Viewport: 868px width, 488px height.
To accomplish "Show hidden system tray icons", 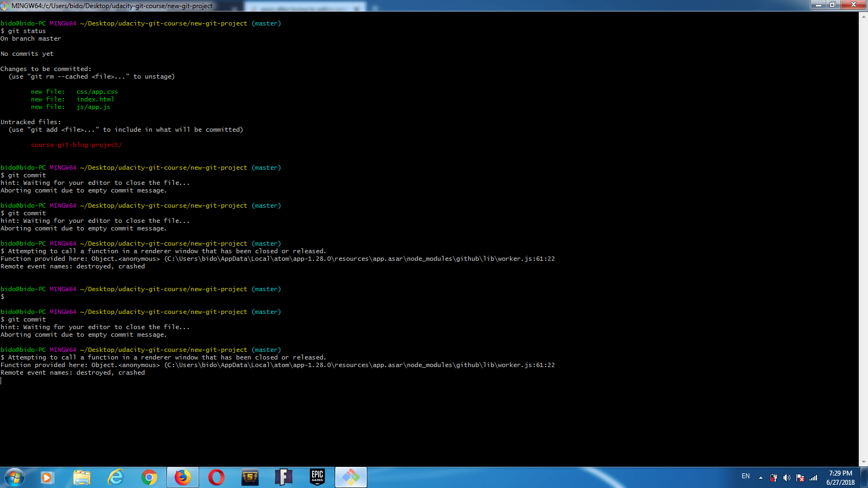I will pyautogui.click(x=761, y=478).
